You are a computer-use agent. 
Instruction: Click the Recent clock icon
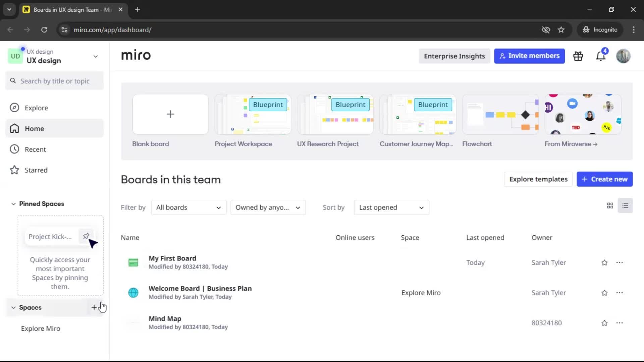click(14, 149)
